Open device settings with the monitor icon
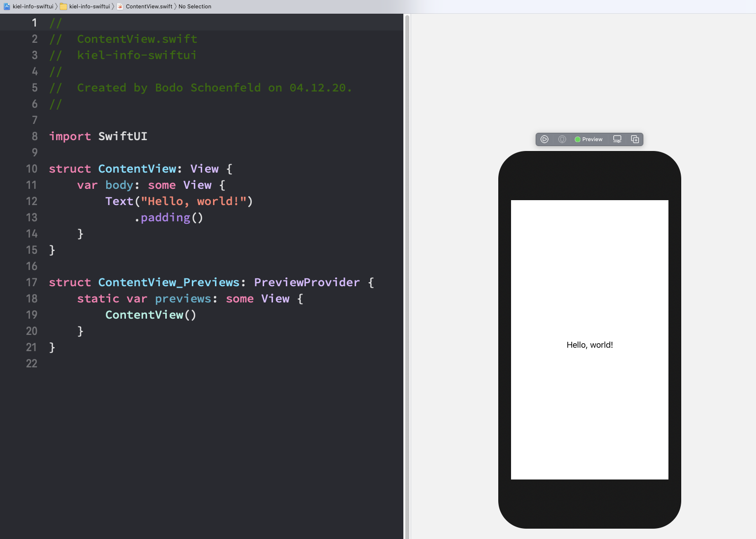756x539 pixels. (x=617, y=139)
